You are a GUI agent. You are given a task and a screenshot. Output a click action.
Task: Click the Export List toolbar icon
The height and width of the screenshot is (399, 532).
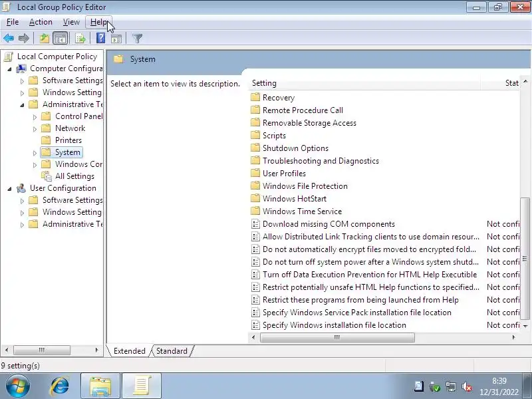[x=80, y=39]
